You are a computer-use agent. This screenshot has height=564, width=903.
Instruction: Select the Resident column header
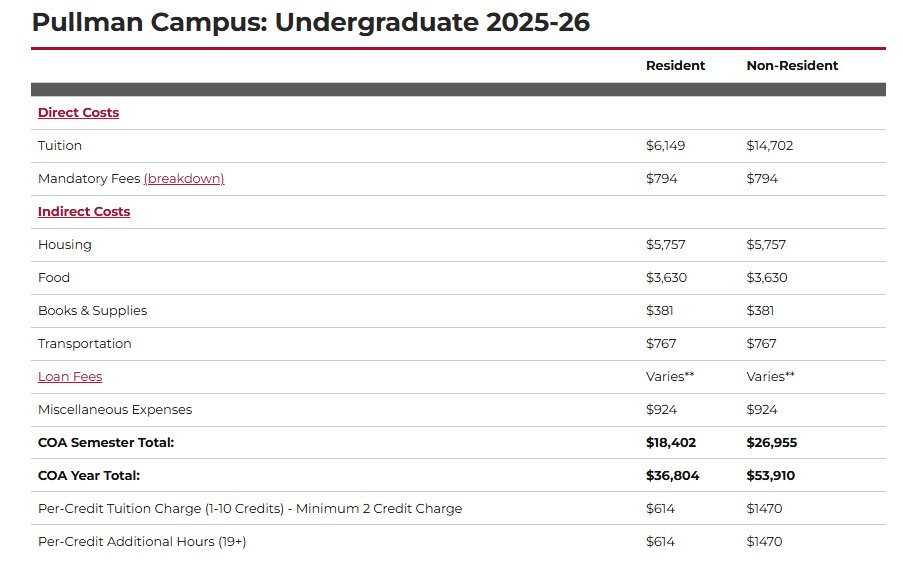click(x=675, y=66)
